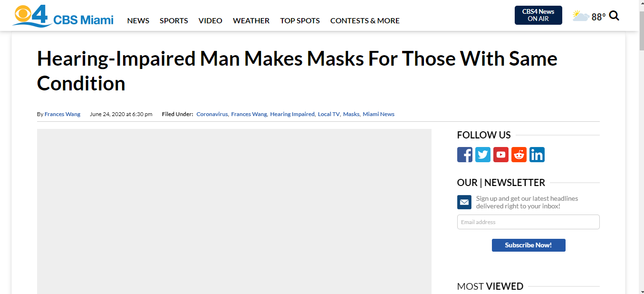Open the Sports menu

click(x=174, y=20)
